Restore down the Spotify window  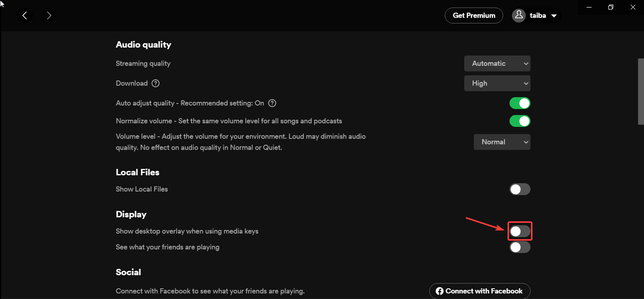(x=611, y=7)
